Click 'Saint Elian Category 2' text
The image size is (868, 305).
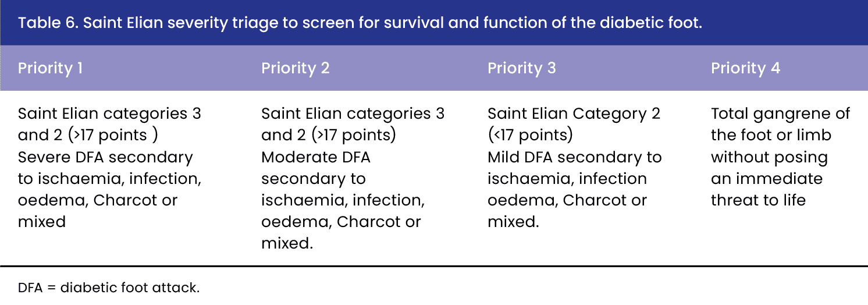click(574, 114)
